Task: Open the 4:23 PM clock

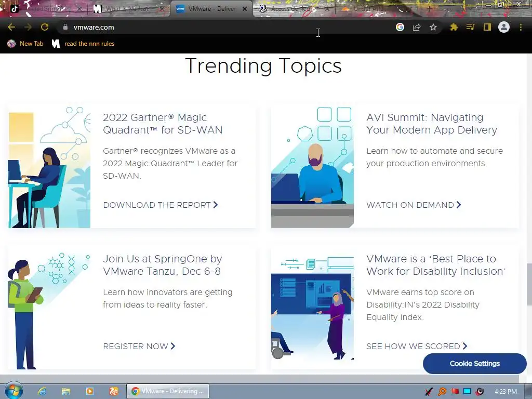Action: (x=506, y=392)
